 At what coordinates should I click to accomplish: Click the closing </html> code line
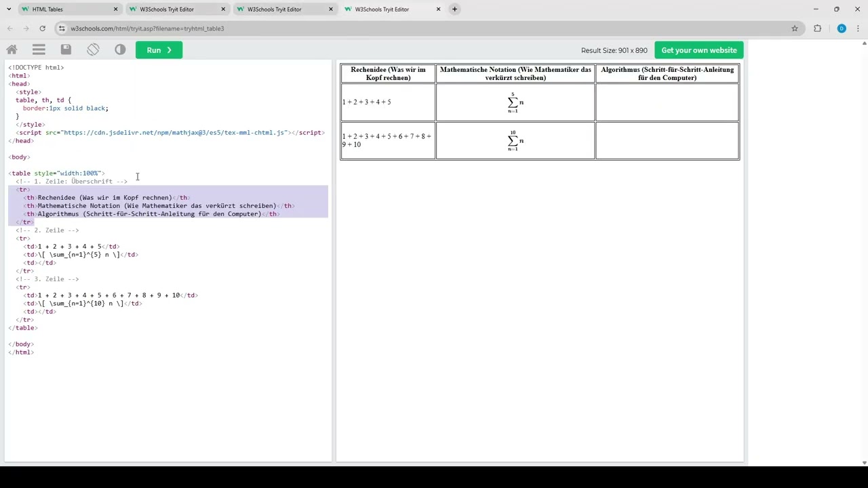pyautogui.click(x=21, y=352)
